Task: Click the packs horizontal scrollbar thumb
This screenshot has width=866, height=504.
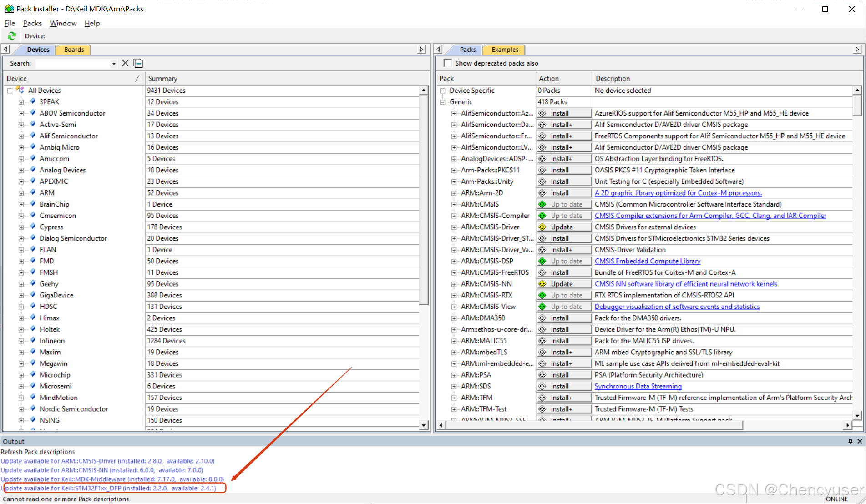Action: point(594,425)
